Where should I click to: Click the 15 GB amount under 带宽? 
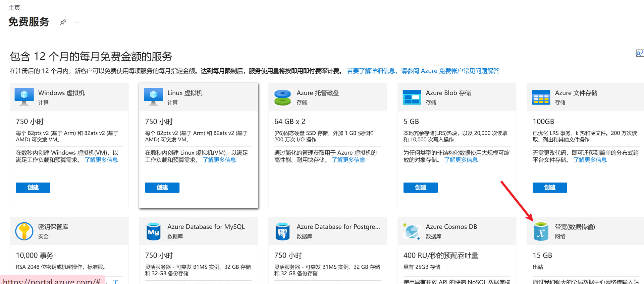point(542,256)
